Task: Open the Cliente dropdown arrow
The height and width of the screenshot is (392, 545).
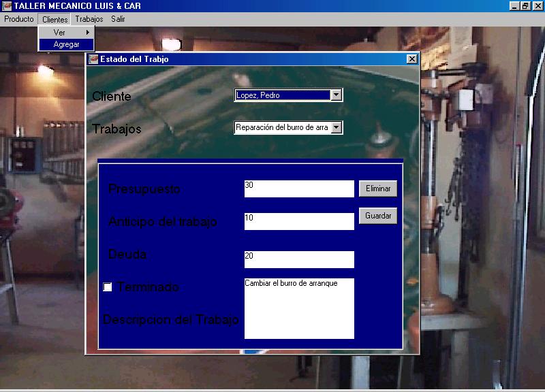Action: (x=336, y=95)
